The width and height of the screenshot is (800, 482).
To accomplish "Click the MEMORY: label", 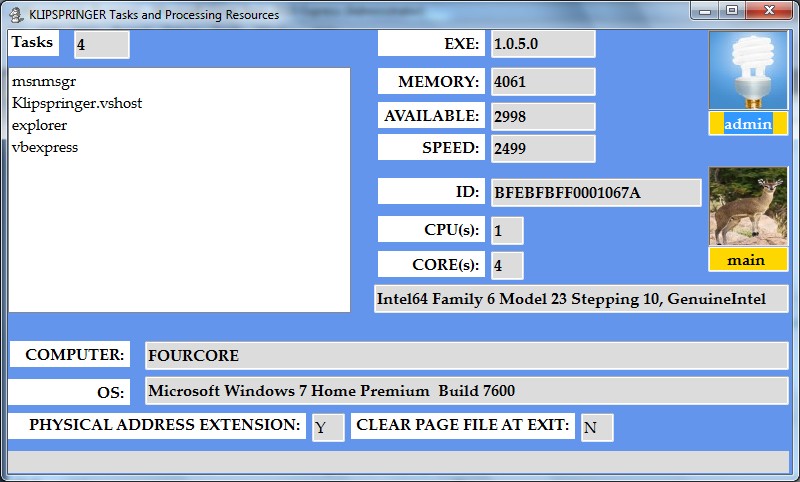I will tap(431, 81).
